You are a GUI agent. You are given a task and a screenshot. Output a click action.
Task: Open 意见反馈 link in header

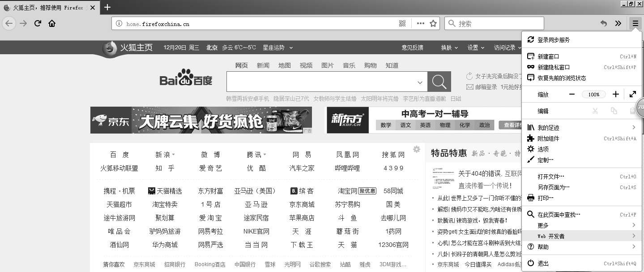[x=412, y=47]
